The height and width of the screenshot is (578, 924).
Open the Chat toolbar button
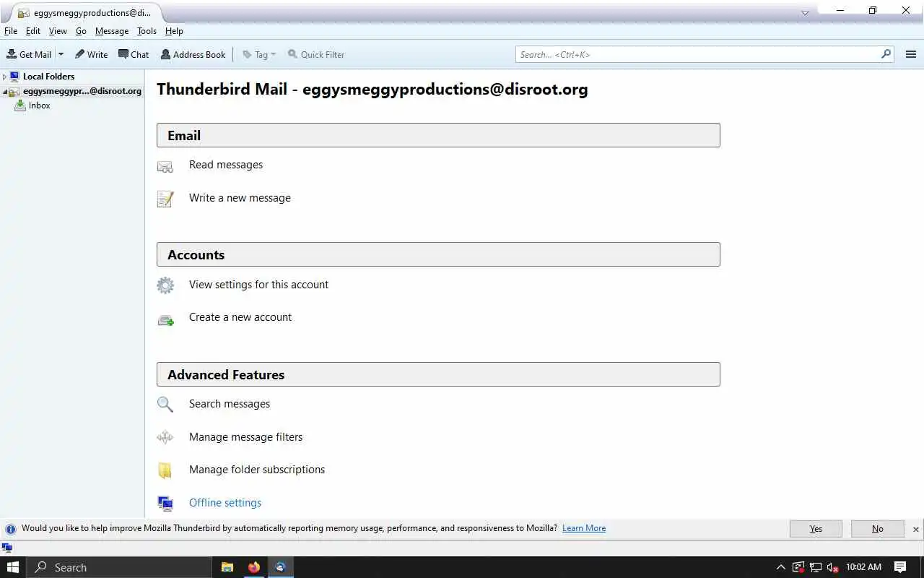134,54
